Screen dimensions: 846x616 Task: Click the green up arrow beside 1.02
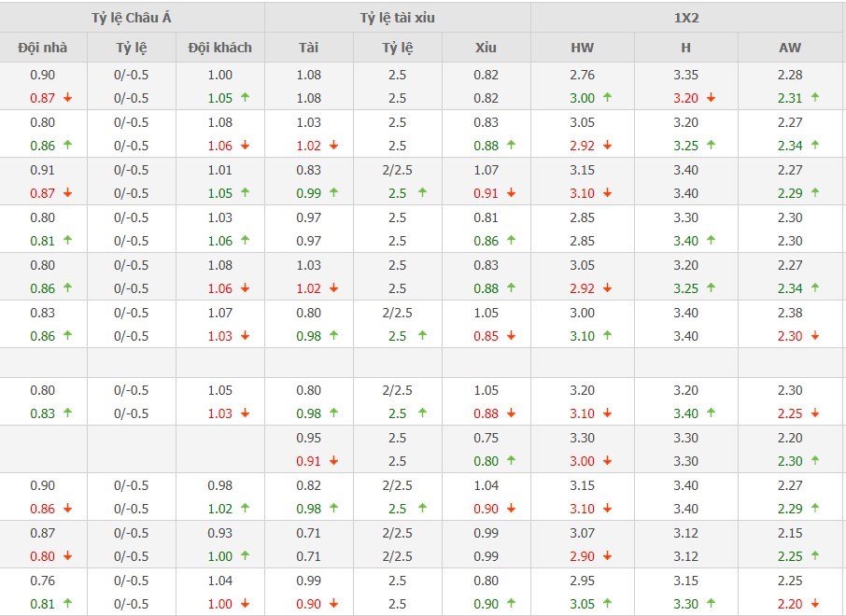coord(245,509)
